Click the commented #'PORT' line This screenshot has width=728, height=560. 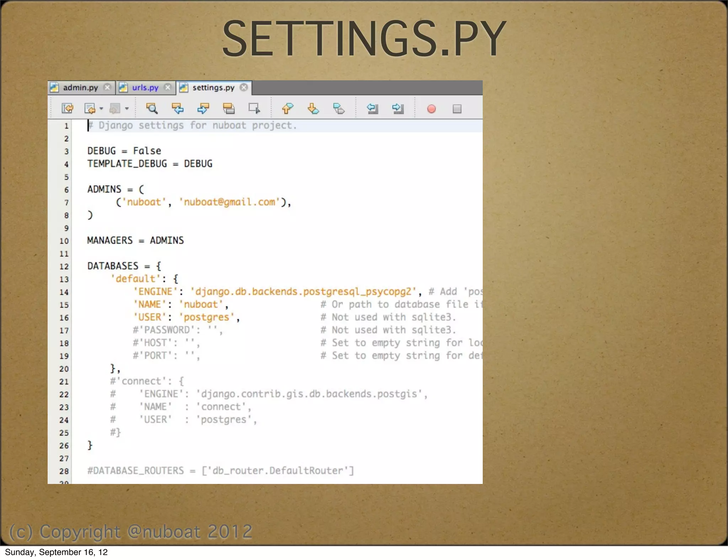click(x=166, y=355)
